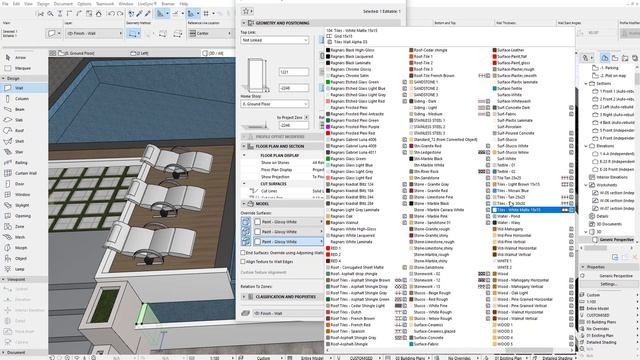Enable End Surfaces Override using Adjoining Walls
Screen dimensions: 640x360
243,253
